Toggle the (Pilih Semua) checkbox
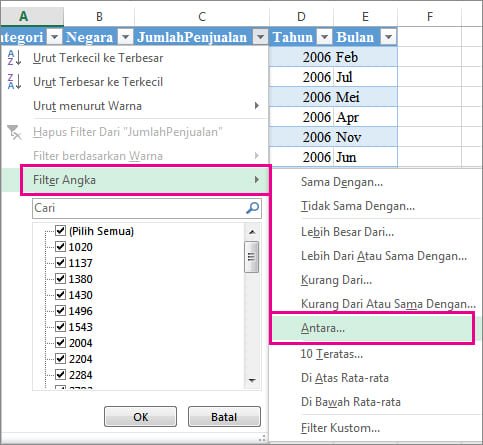The height and width of the screenshot is (445, 483). (60, 230)
